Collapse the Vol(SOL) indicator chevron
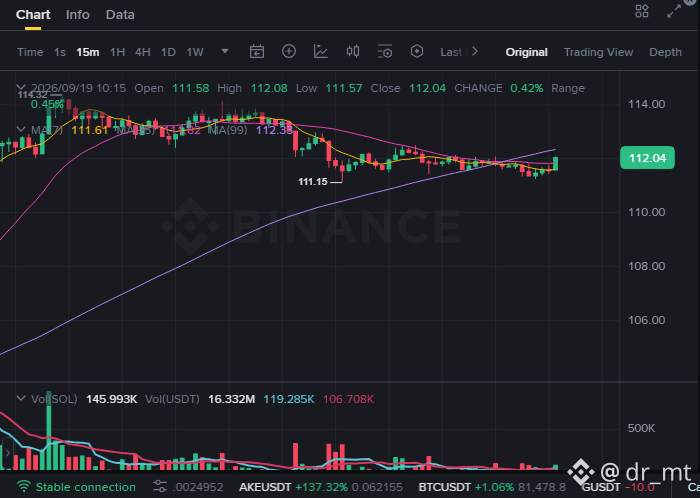The height and width of the screenshot is (498, 700). coord(21,398)
